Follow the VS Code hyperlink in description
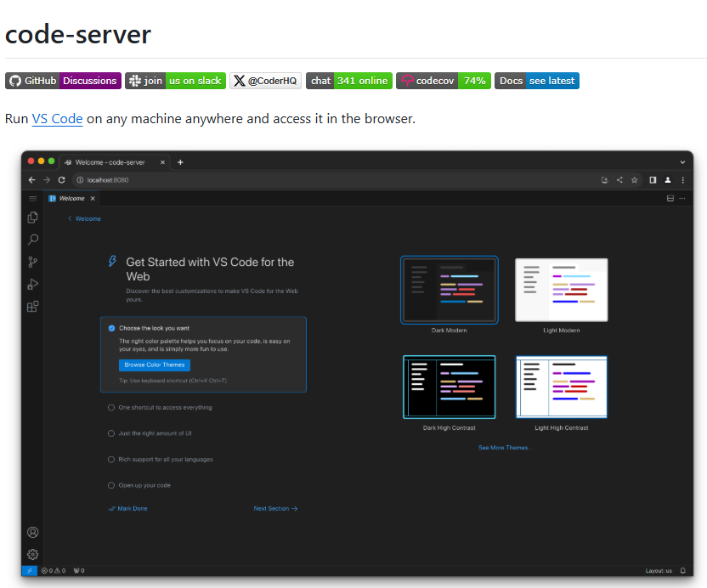707x588 pixels. tap(57, 119)
